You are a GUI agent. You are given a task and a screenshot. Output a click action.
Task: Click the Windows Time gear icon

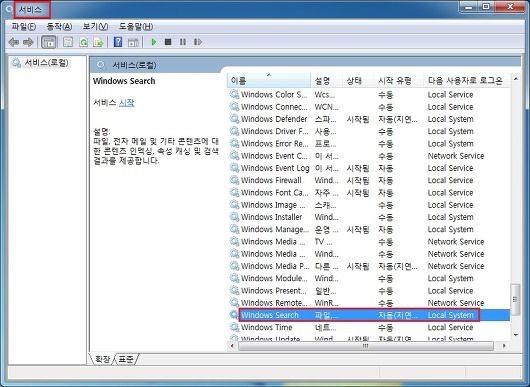pos(234,327)
